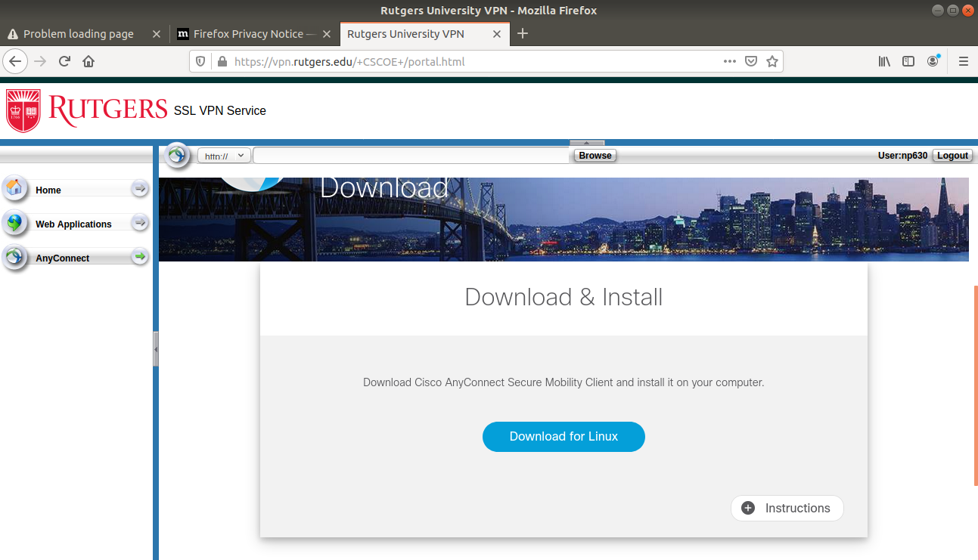This screenshot has width=978, height=560.
Task: Close the Problem loading page tab
Action: click(x=157, y=34)
